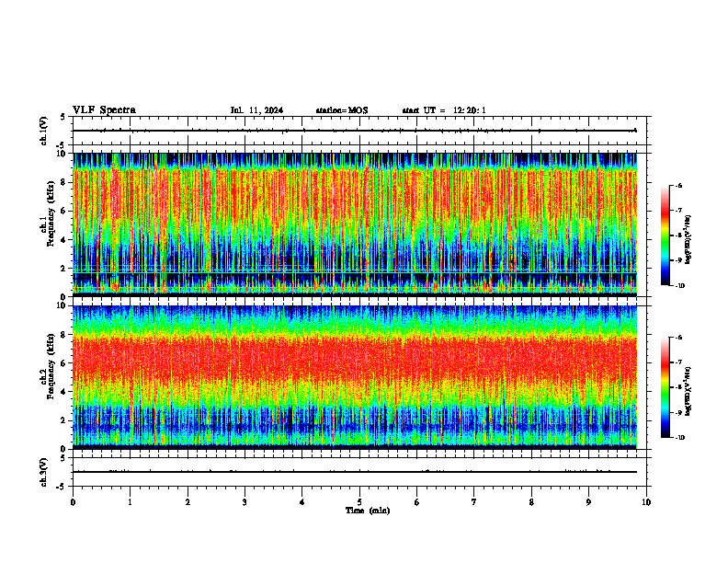Click the ch.1(V) axis label
Image resolution: width=728 pixels, height=563 pixels.
[x=43, y=131]
